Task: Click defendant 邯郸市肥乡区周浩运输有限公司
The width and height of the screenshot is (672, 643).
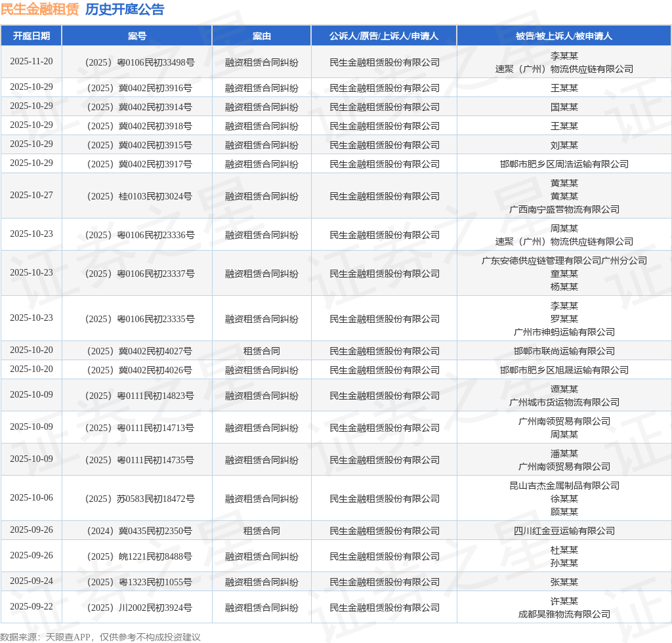Action: (x=564, y=164)
